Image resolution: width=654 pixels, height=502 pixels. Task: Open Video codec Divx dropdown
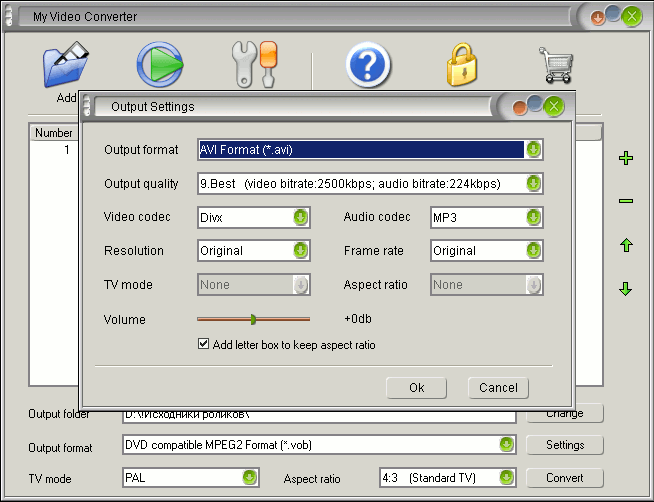300,217
